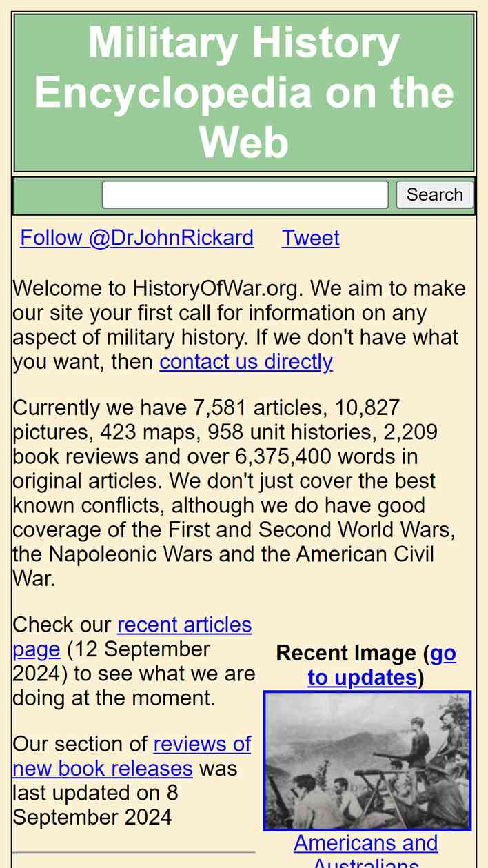
Task: Focus the site search text box
Action: (245, 194)
